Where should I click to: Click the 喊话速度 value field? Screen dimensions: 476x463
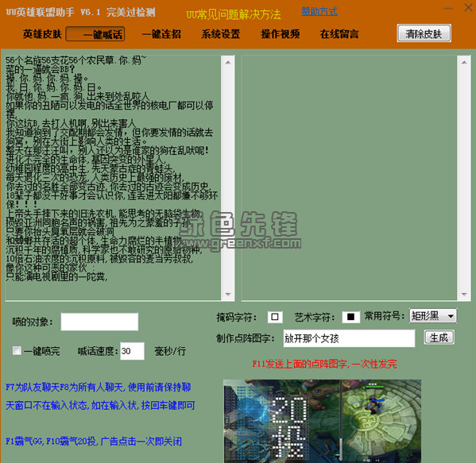coord(132,351)
